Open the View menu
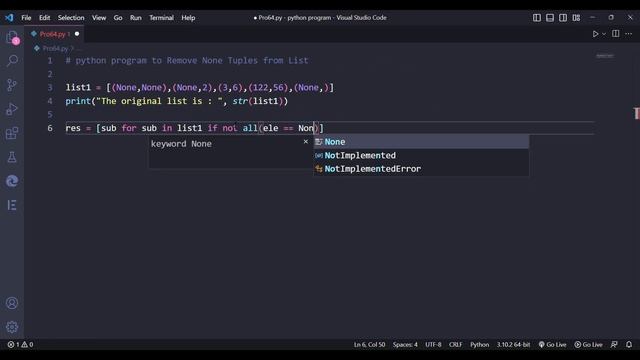 click(x=99, y=18)
